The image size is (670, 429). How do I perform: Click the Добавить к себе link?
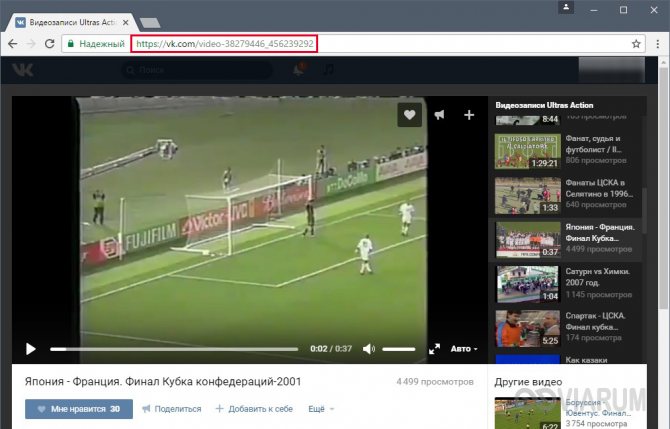pyautogui.click(x=254, y=409)
